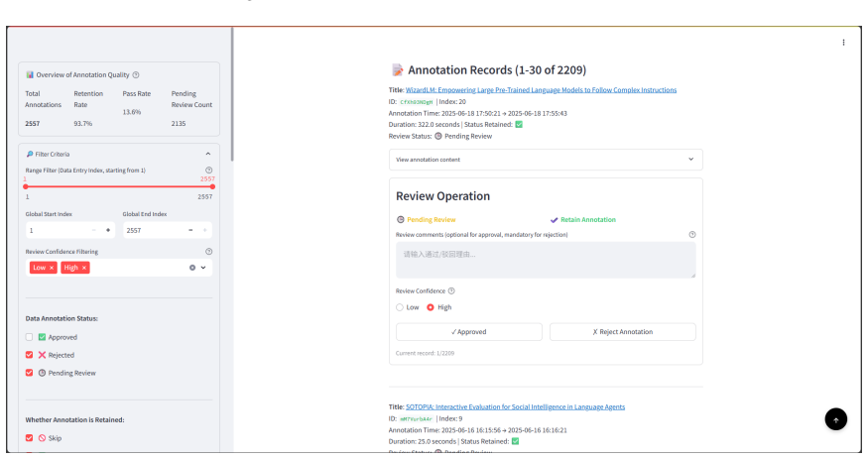Click help icon beside Overview of Annotation Quality
The width and height of the screenshot is (868, 459).
click(x=136, y=74)
